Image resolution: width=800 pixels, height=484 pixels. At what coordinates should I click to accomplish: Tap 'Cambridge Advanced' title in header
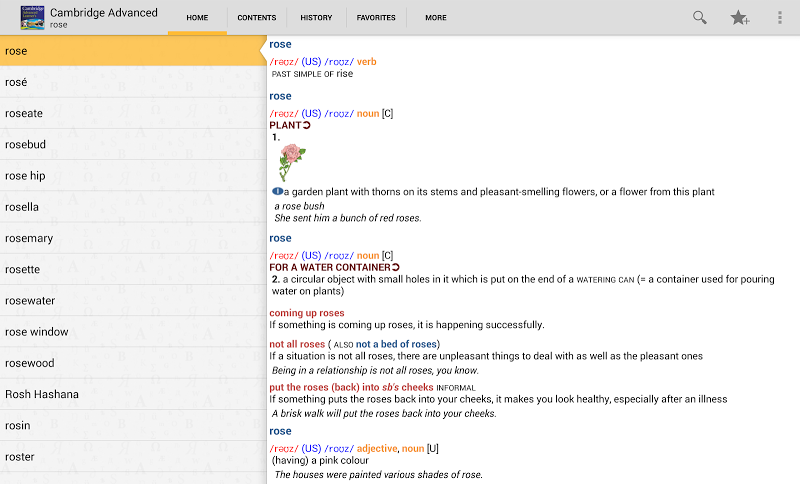104,13
